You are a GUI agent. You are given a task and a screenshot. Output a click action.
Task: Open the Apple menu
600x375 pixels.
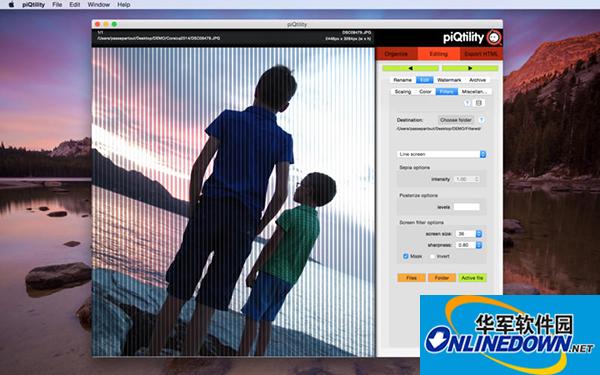(x=11, y=5)
